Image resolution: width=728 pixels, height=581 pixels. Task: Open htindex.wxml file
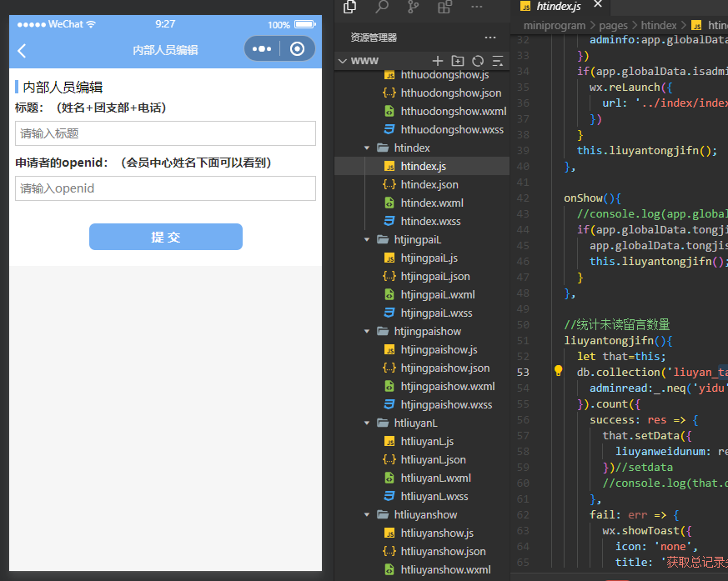[x=422, y=203]
